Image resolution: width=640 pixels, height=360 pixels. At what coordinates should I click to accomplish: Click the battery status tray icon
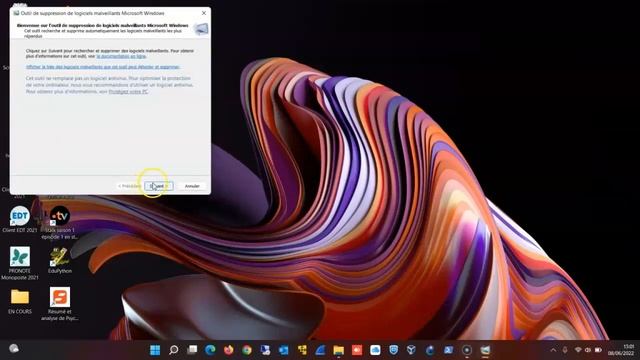tap(598, 350)
